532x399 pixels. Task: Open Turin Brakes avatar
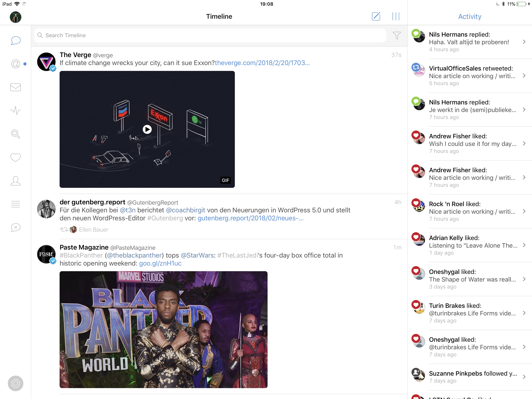point(419,308)
